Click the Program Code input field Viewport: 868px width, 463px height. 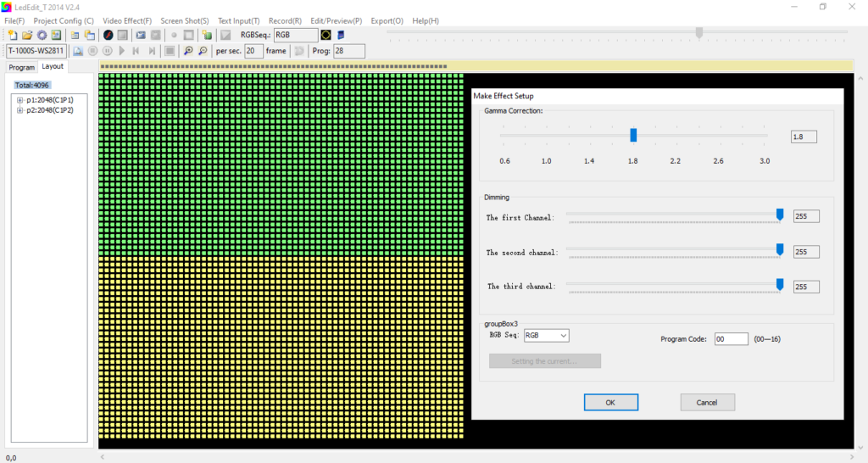click(732, 339)
